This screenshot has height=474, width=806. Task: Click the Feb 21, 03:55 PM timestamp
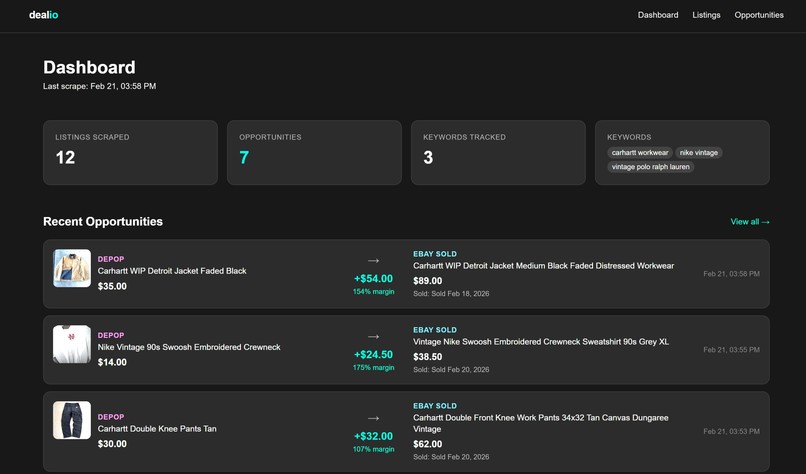tap(731, 350)
